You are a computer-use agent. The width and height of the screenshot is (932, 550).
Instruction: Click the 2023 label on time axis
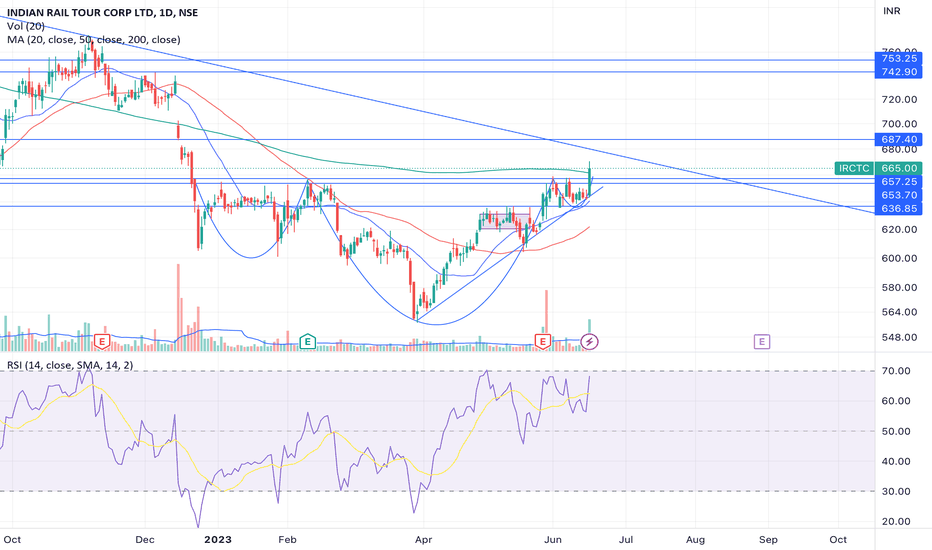point(218,539)
